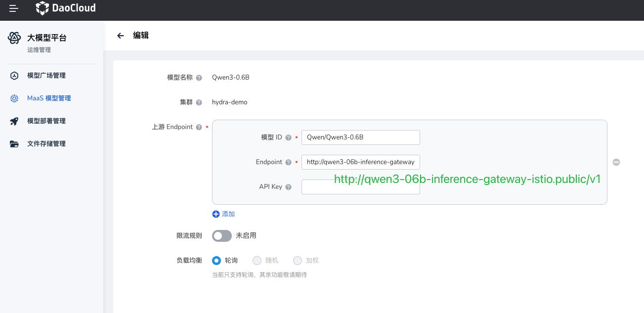Enable the 限流规则 toggle switch

pos(222,236)
